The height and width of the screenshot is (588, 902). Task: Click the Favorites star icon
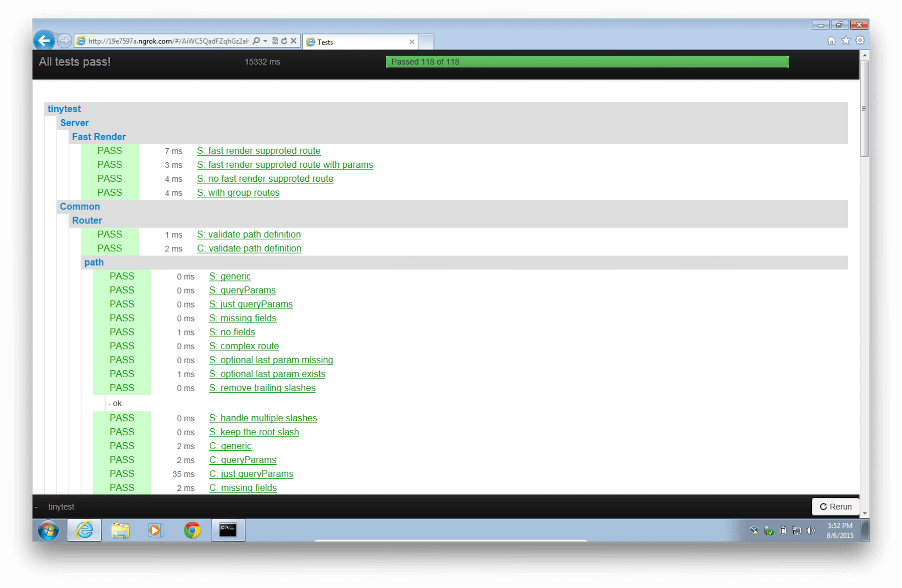[845, 41]
